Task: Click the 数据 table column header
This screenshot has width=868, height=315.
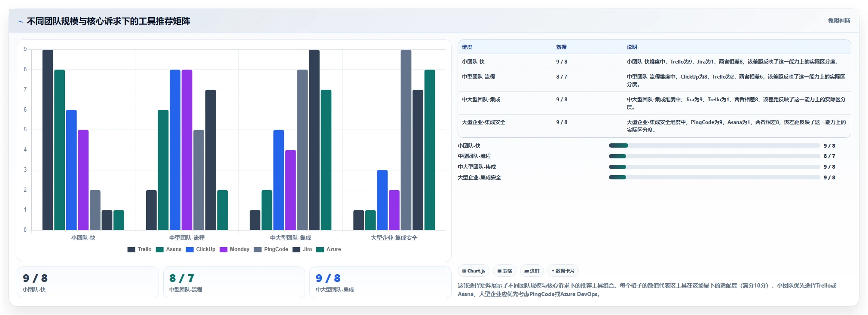Action: 561,47
